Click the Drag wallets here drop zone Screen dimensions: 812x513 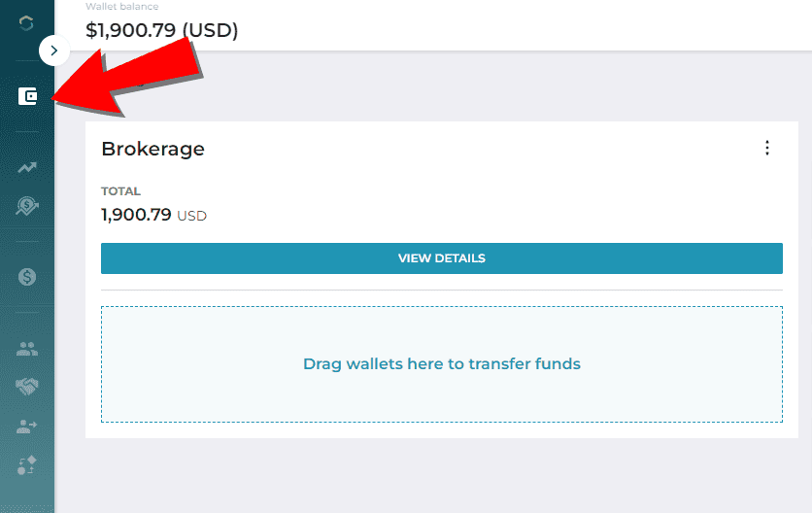click(x=442, y=364)
